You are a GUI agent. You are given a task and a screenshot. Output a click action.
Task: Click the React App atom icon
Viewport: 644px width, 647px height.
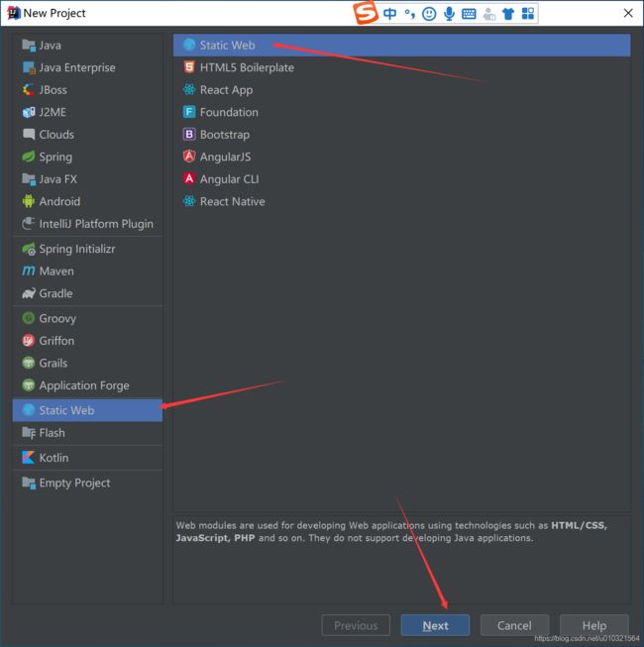(x=189, y=89)
